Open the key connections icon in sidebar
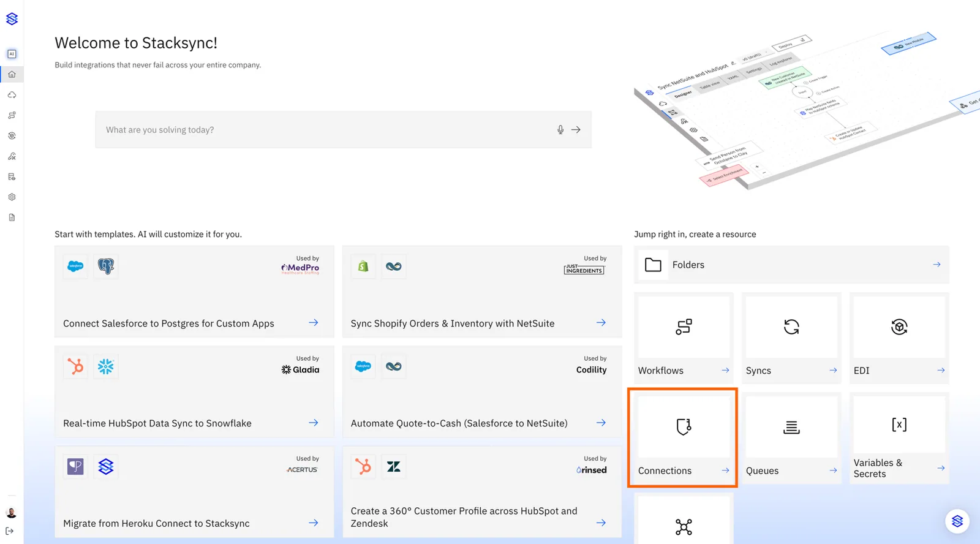 coord(12,156)
